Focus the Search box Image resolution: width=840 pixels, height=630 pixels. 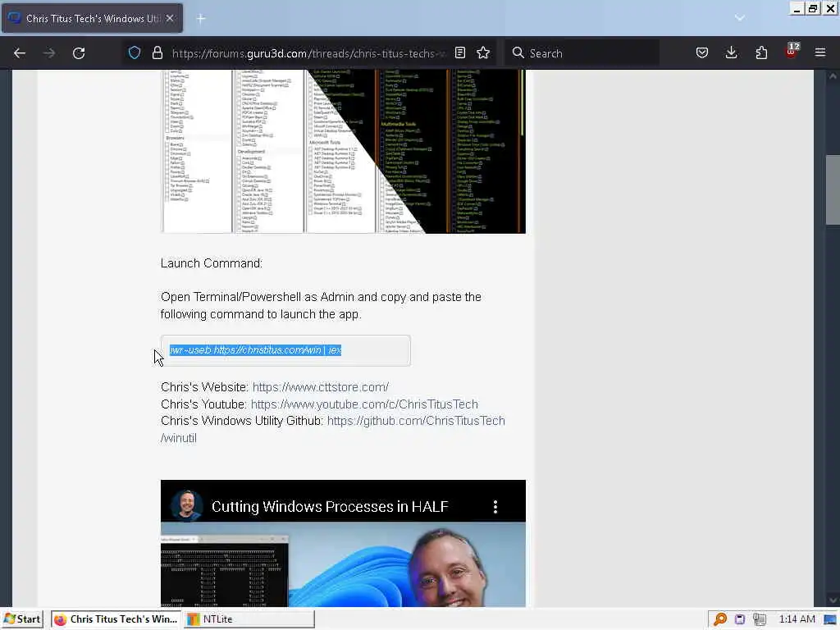pos(582,53)
